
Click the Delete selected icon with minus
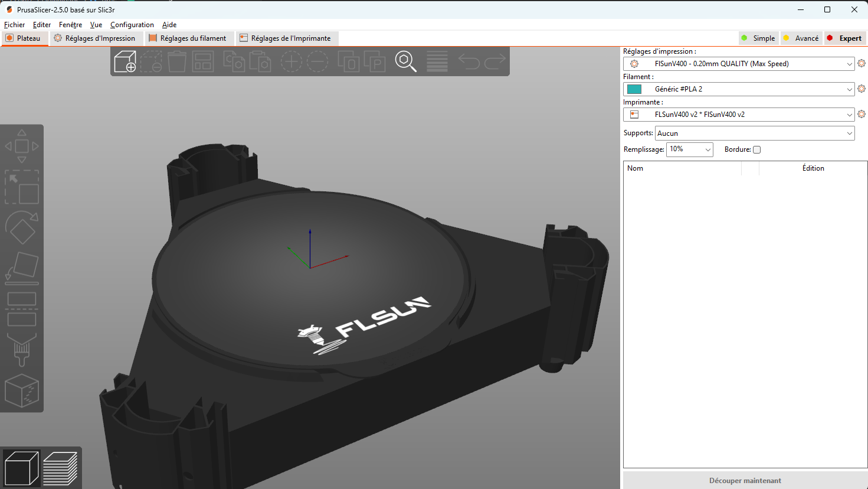[x=151, y=61]
